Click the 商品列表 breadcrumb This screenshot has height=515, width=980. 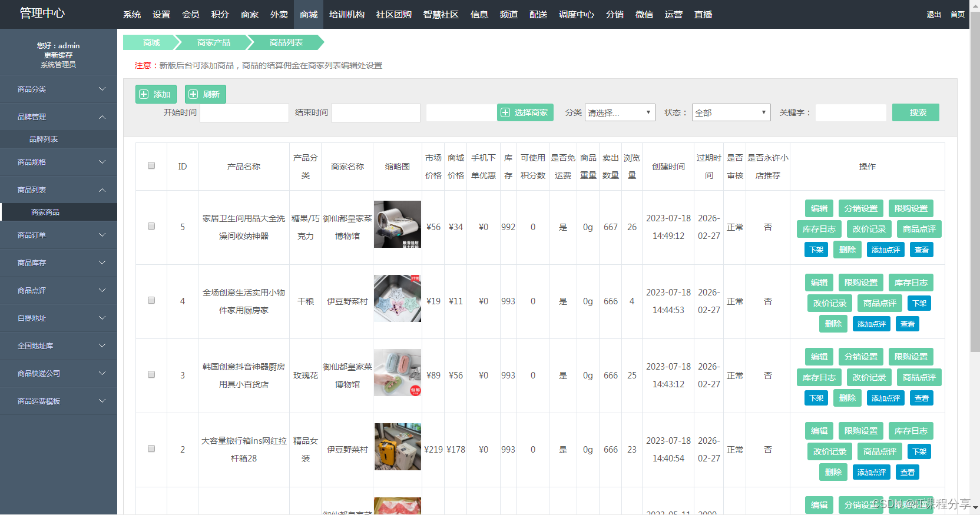[286, 42]
